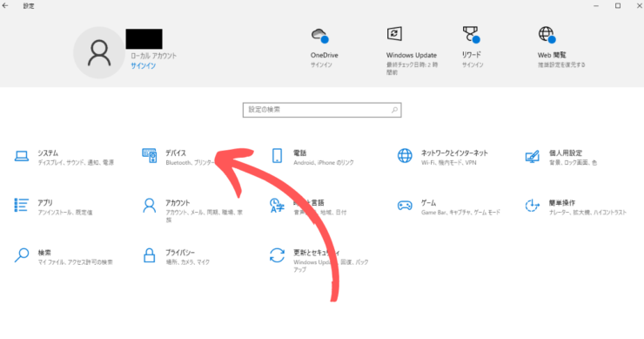Open the ネットワークとインターネット label
Screen dimensions: 644x339
tap(454, 153)
